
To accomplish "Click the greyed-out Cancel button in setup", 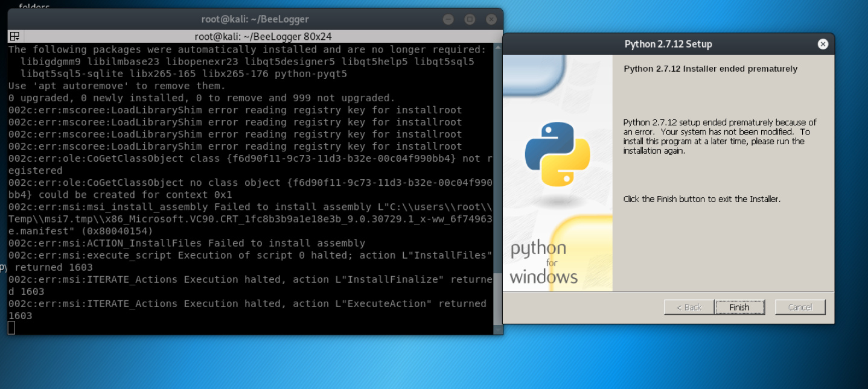I will (x=800, y=308).
